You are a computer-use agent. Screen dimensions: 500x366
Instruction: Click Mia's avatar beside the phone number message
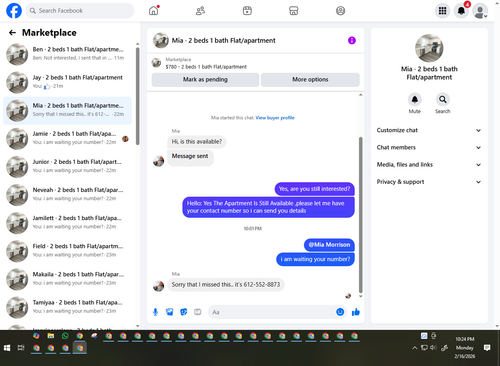pos(159,286)
